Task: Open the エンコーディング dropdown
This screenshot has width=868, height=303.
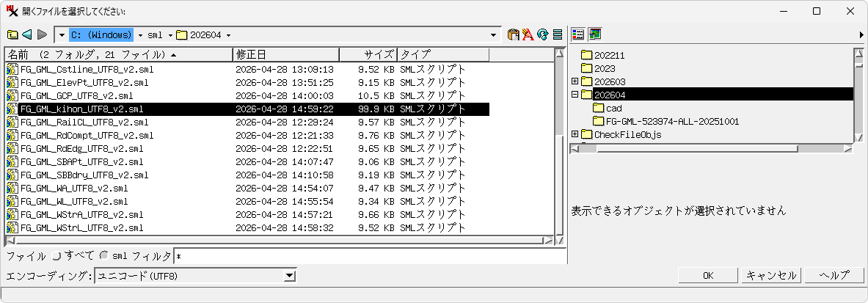Action: (x=290, y=276)
